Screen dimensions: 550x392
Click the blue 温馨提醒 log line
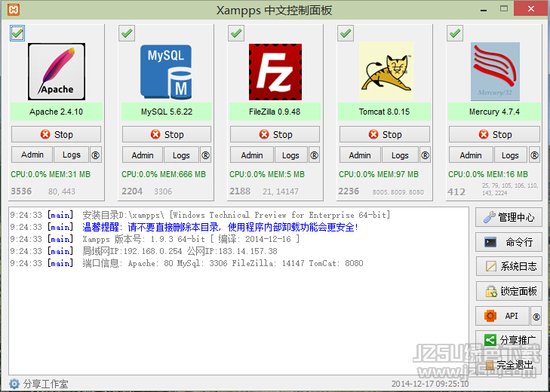(x=220, y=227)
